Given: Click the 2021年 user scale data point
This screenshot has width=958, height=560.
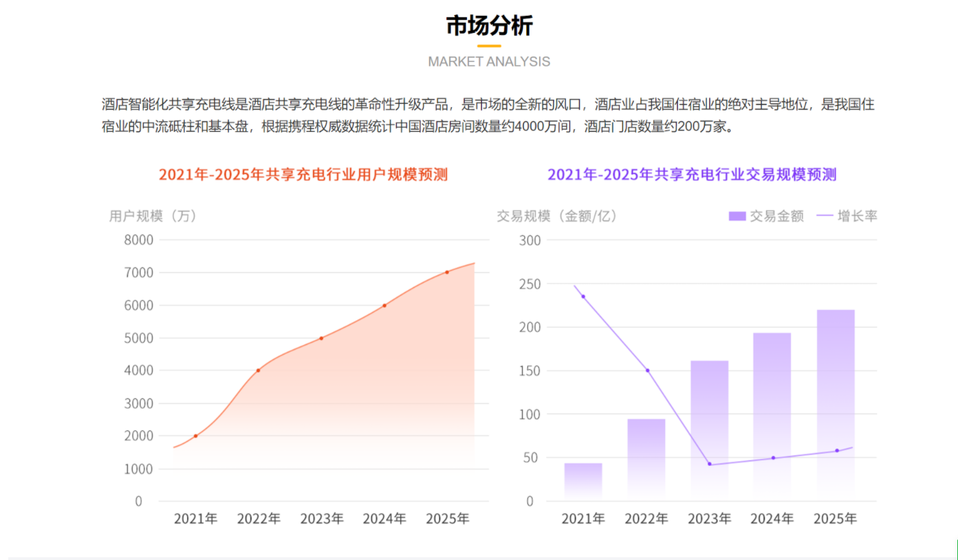Looking at the screenshot, I should (195, 436).
